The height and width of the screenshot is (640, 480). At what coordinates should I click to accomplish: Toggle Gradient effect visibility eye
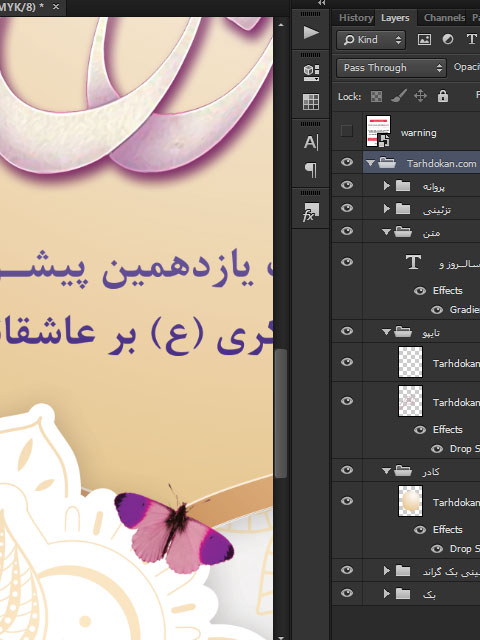click(x=437, y=310)
